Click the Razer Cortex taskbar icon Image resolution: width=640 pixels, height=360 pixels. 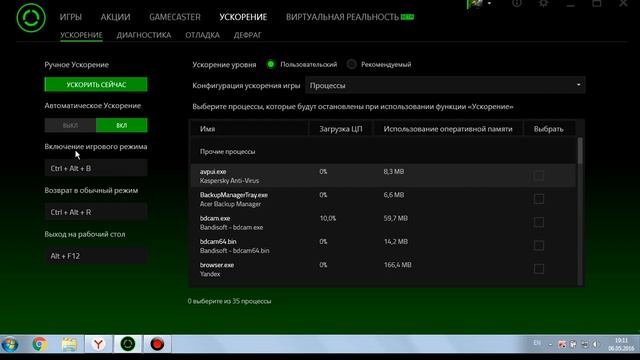[128, 344]
